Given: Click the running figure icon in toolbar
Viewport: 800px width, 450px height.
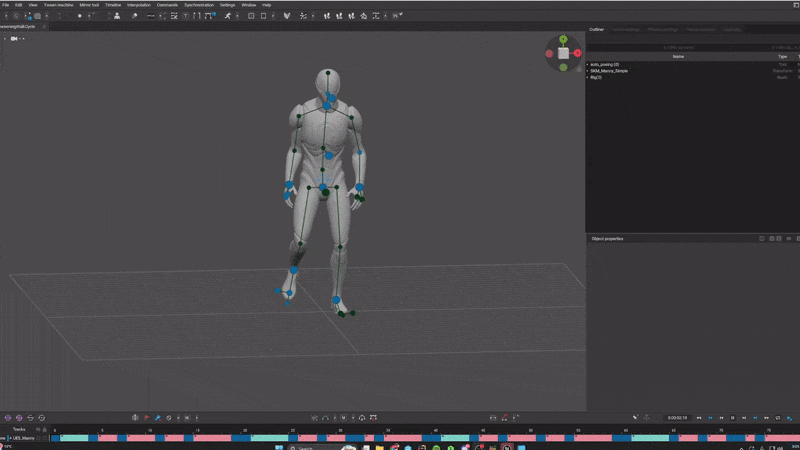Looking at the screenshot, I should click(227, 16).
